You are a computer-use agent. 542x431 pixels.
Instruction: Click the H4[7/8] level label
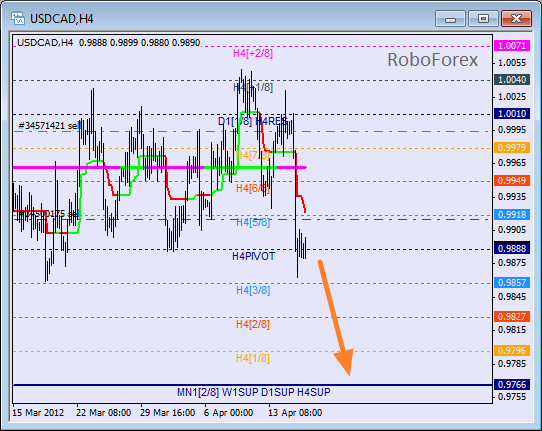(253, 155)
